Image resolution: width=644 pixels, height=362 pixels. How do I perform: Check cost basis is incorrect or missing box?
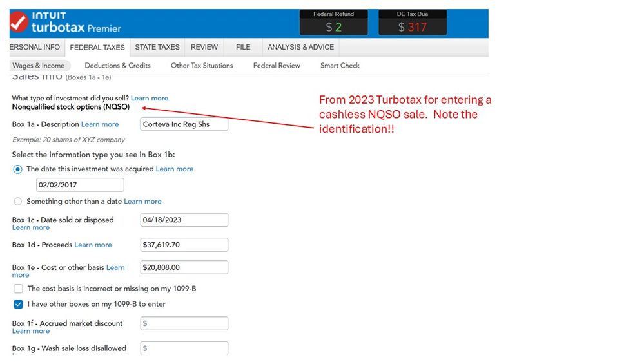tap(18, 289)
